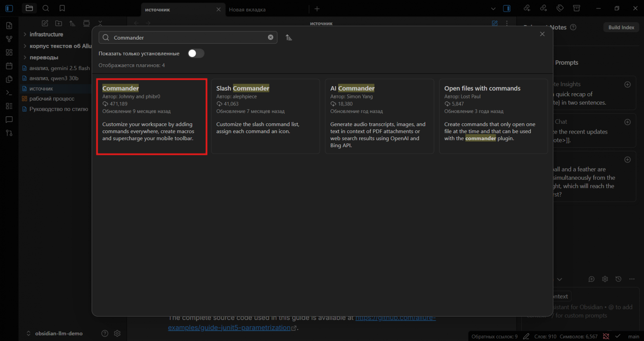Expand the infrastructure folder

(46, 35)
